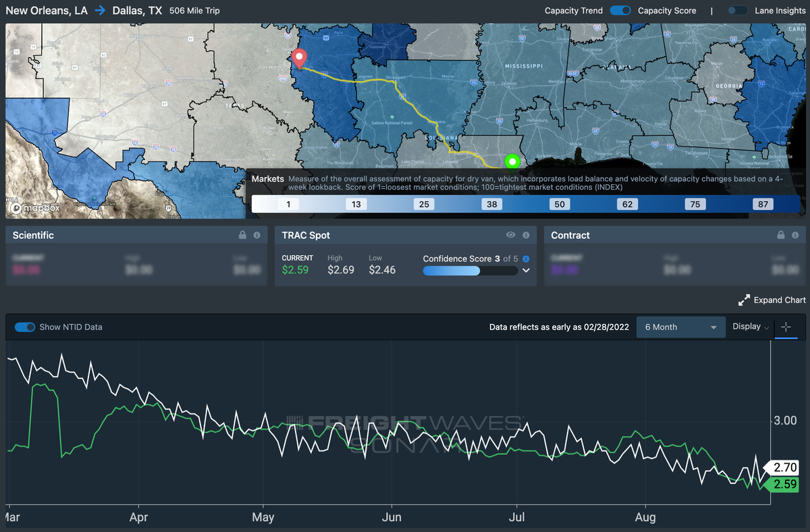The image size is (810, 532).
Task: Click the Jul label on the time axis
Action: coord(517,518)
